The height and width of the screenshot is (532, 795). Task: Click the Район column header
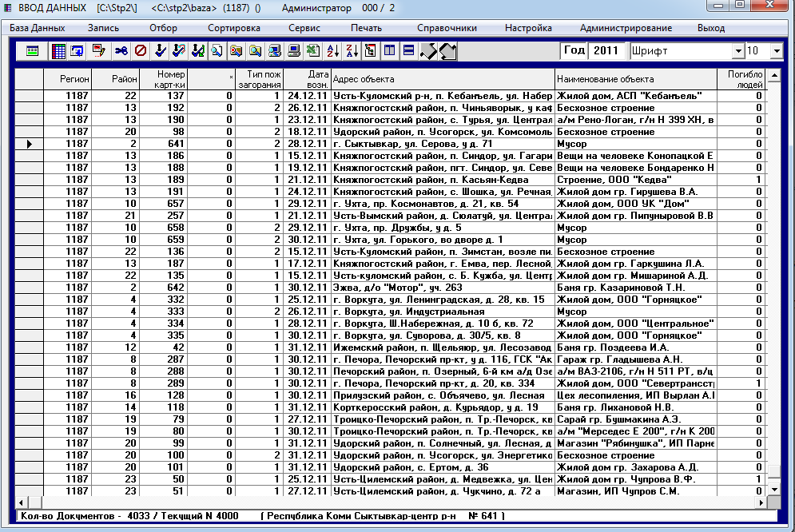point(115,79)
